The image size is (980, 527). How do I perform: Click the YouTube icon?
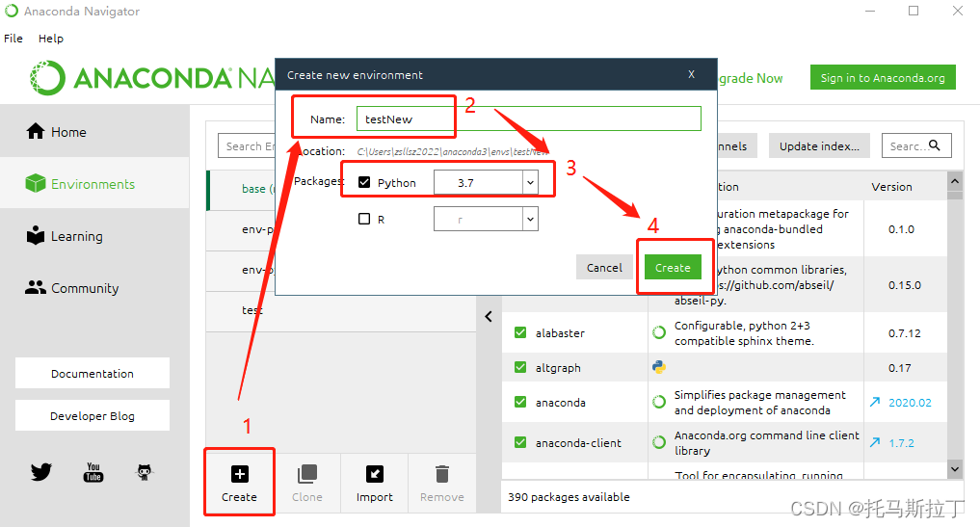click(x=93, y=472)
